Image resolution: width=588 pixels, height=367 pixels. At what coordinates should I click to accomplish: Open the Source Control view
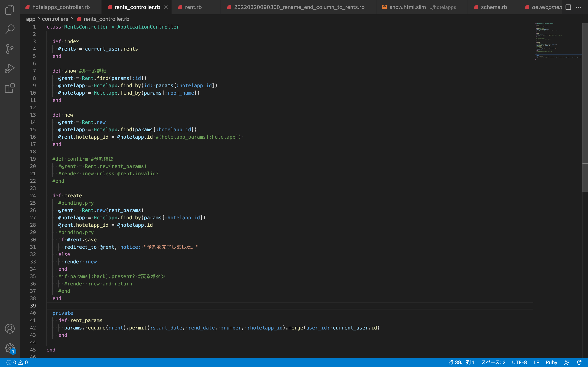[x=10, y=49]
